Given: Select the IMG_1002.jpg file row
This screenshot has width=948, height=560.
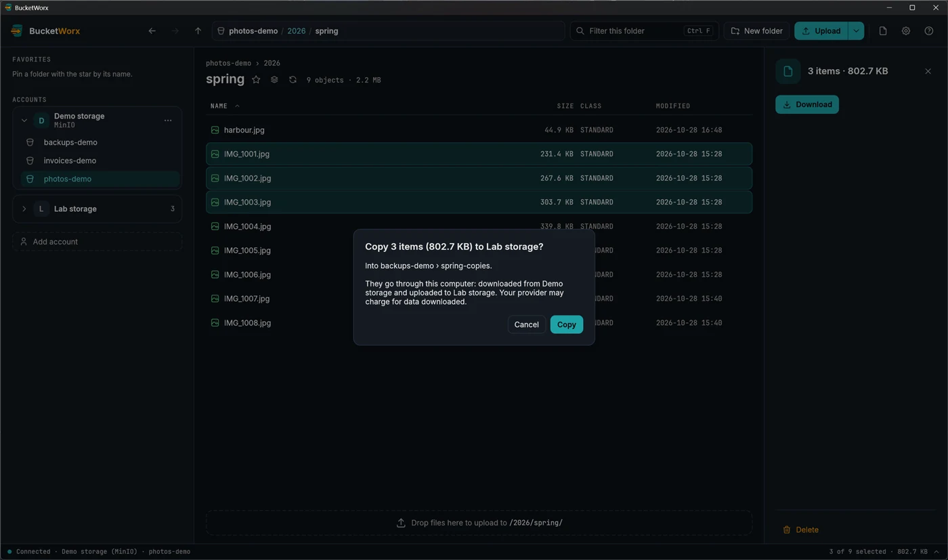Looking at the screenshot, I should (x=479, y=178).
